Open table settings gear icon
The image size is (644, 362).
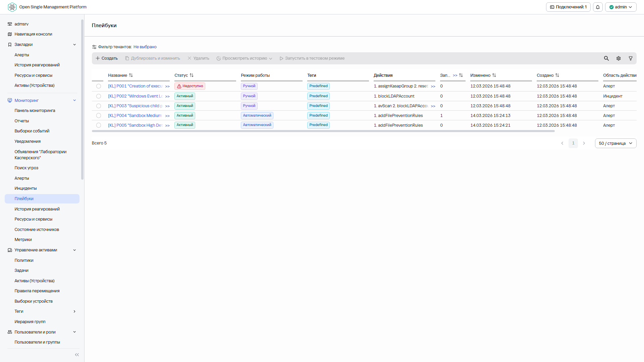coord(619,58)
